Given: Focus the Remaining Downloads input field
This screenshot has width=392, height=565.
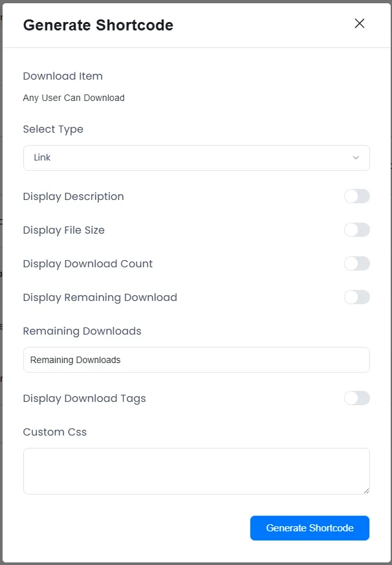Looking at the screenshot, I should pos(196,360).
